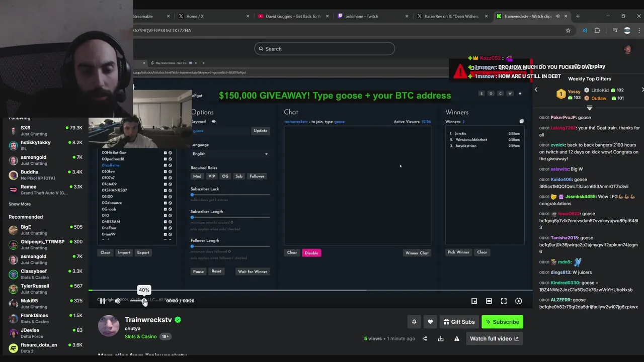The image size is (644, 362).
Task: Expand Show More in Following list
Action: tap(20, 204)
